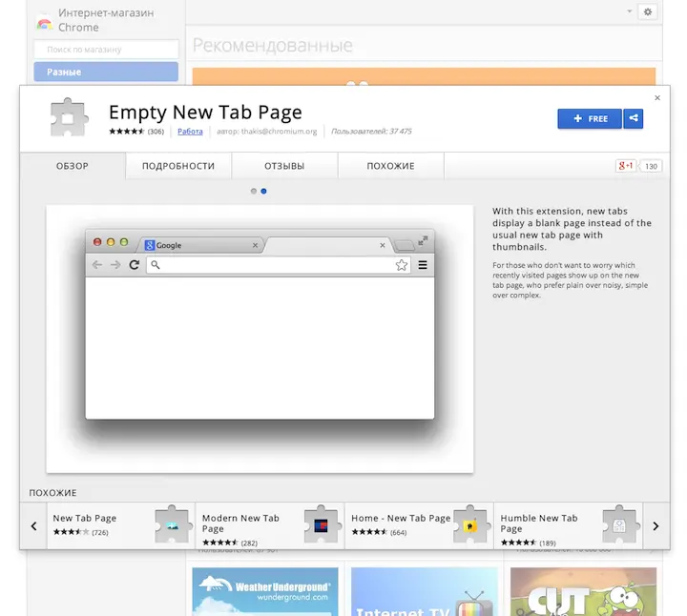The width and height of the screenshot is (687, 616).
Task: Close the extension details dialog
Action: (x=657, y=98)
